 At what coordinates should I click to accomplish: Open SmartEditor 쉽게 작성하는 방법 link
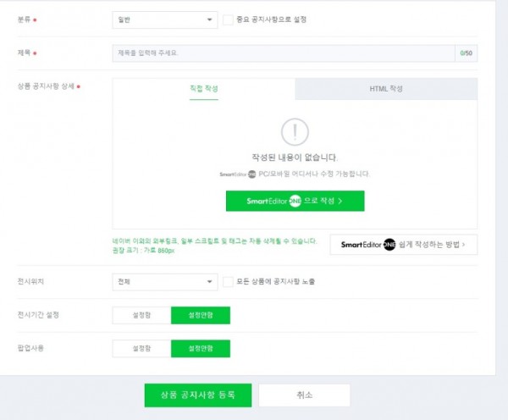pos(404,245)
